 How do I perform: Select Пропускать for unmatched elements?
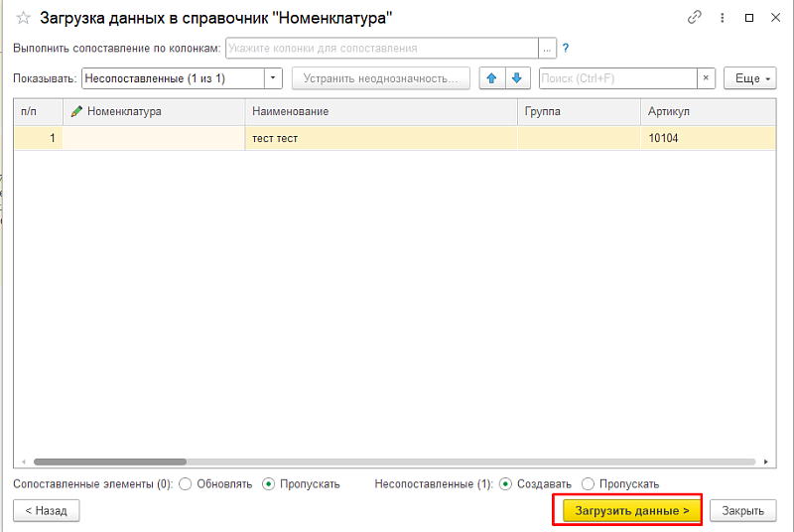pos(589,484)
